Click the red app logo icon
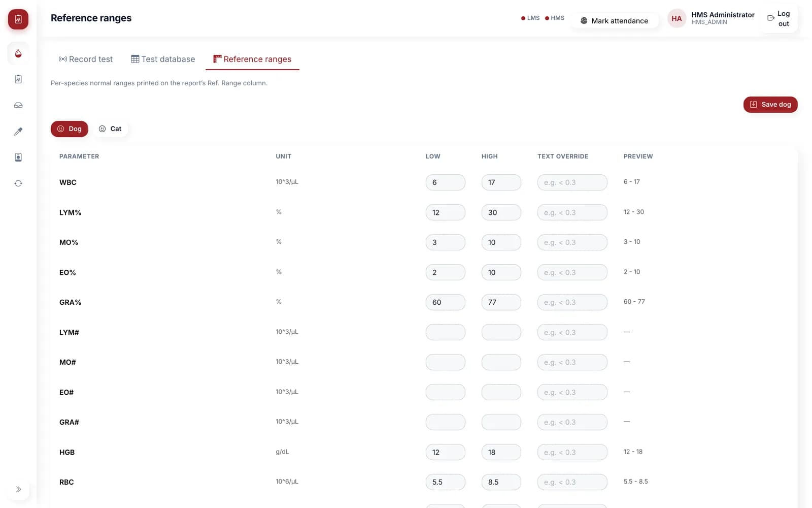 click(18, 19)
